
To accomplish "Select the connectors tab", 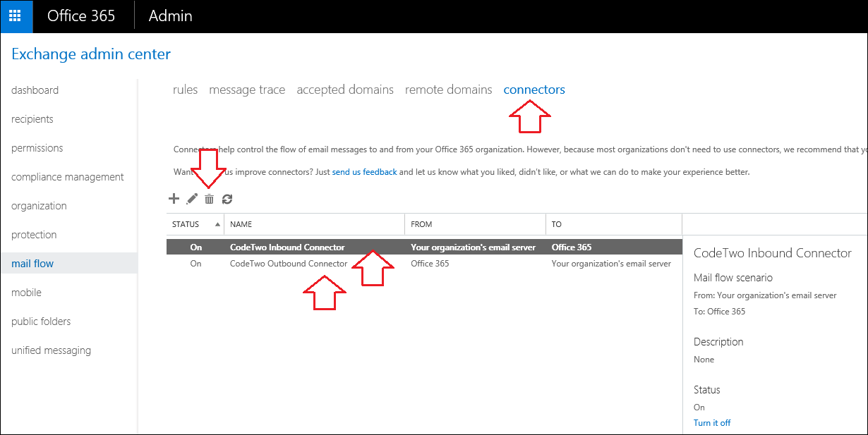I will [x=534, y=90].
